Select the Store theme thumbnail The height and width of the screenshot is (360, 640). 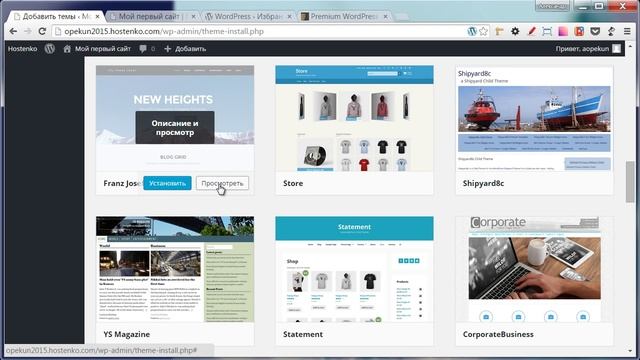pos(354,118)
